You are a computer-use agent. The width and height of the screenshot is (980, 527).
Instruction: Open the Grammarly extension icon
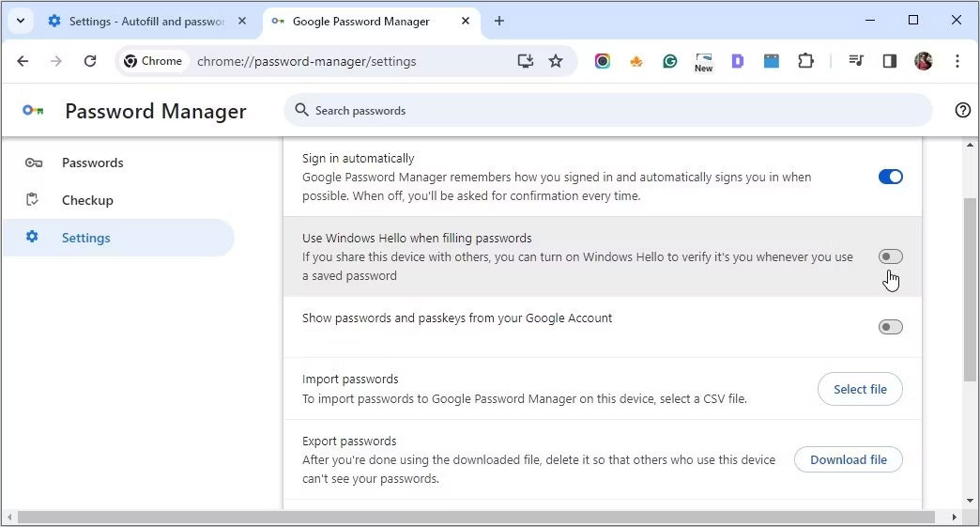[670, 61]
